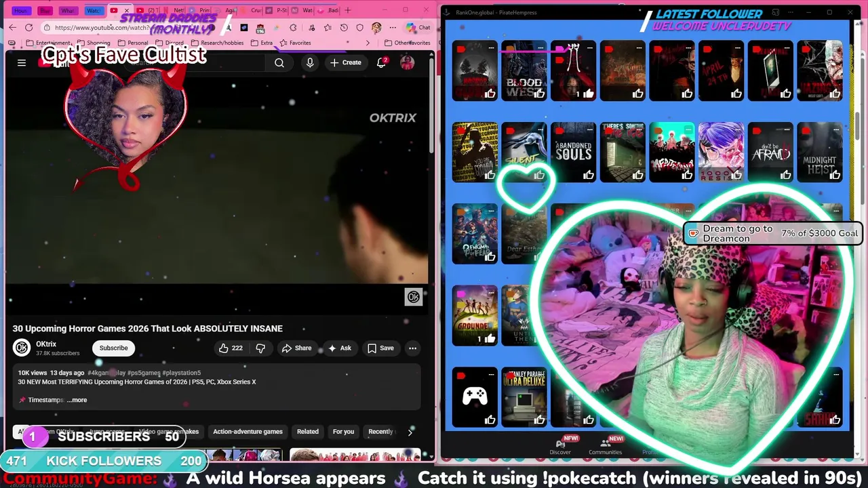Image resolution: width=868 pixels, height=488 pixels.
Task: Reload the YouTube page
Action: coord(28,27)
